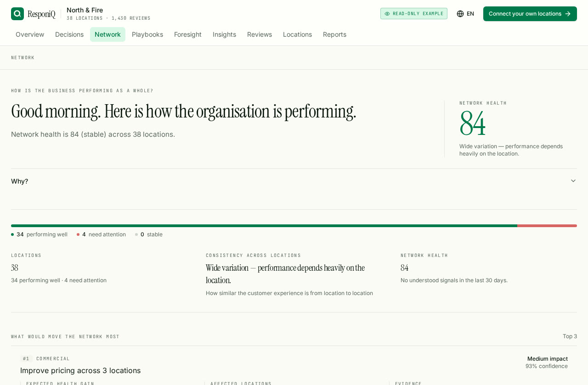Click the green performing-well bar segment
The width and height of the screenshot is (588, 385).
pyautogui.click(x=264, y=226)
